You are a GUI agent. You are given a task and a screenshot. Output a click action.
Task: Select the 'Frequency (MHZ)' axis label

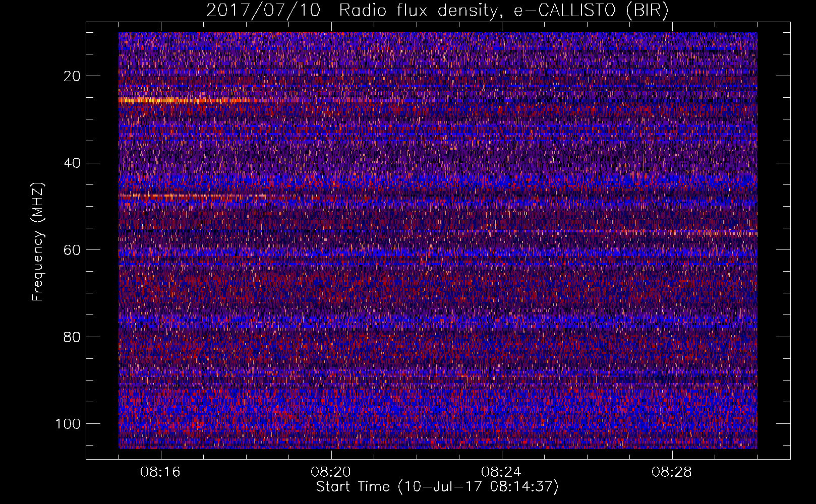click(38, 242)
